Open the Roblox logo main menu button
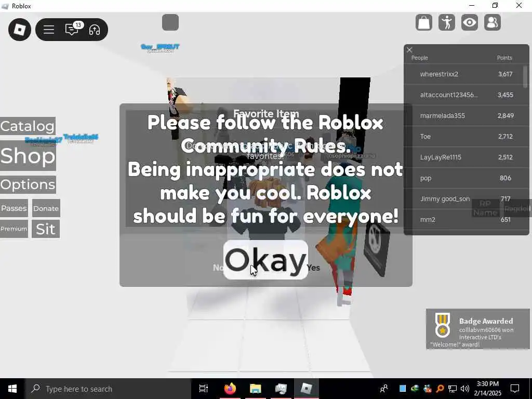 [20, 30]
